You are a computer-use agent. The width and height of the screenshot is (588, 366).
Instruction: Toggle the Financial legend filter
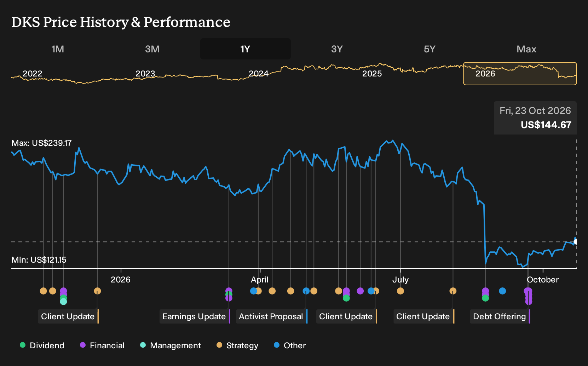coord(102,345)
